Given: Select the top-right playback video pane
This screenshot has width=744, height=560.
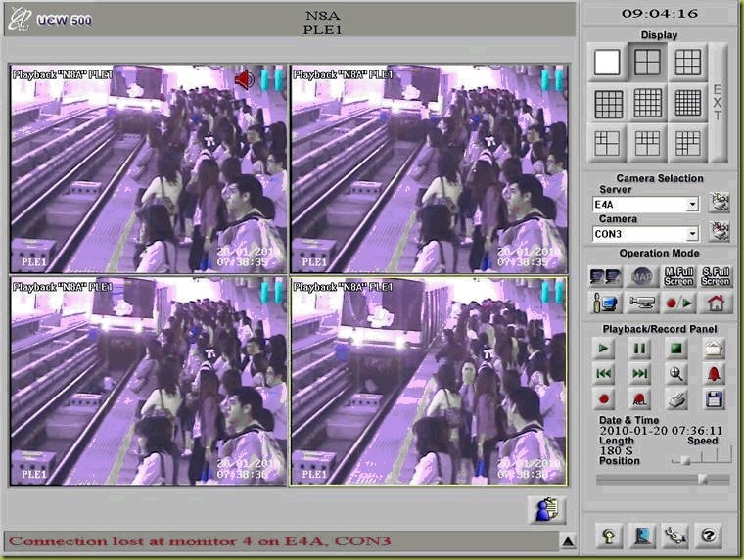Looking at the screenshot, I should click(x=430, y=169).
